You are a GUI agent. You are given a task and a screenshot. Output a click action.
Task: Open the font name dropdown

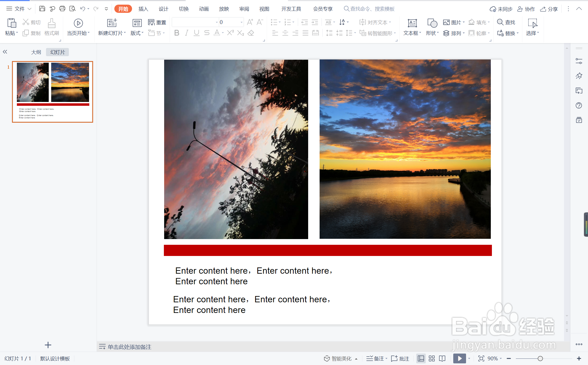click(x=217, y=22)
